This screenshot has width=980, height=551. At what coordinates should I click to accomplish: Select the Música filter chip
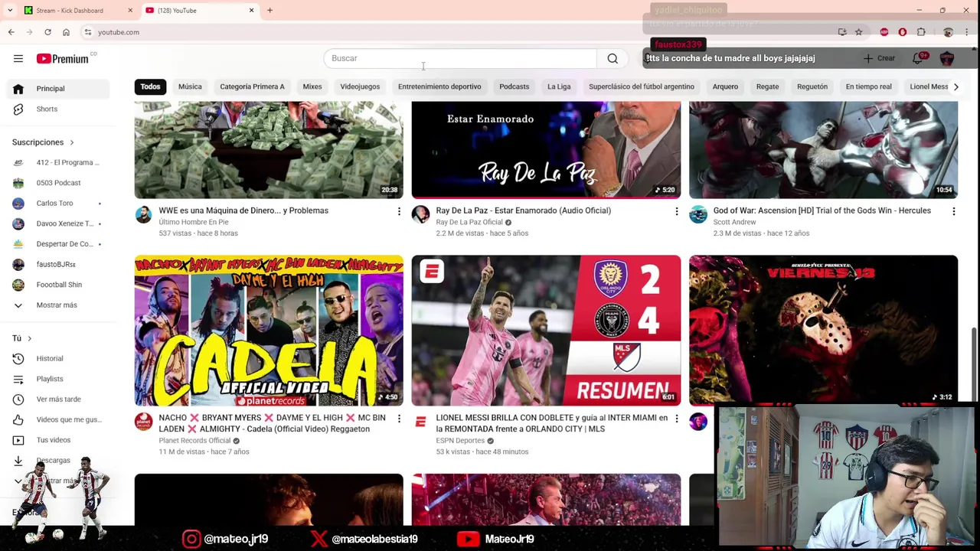(x=190, y=86)
